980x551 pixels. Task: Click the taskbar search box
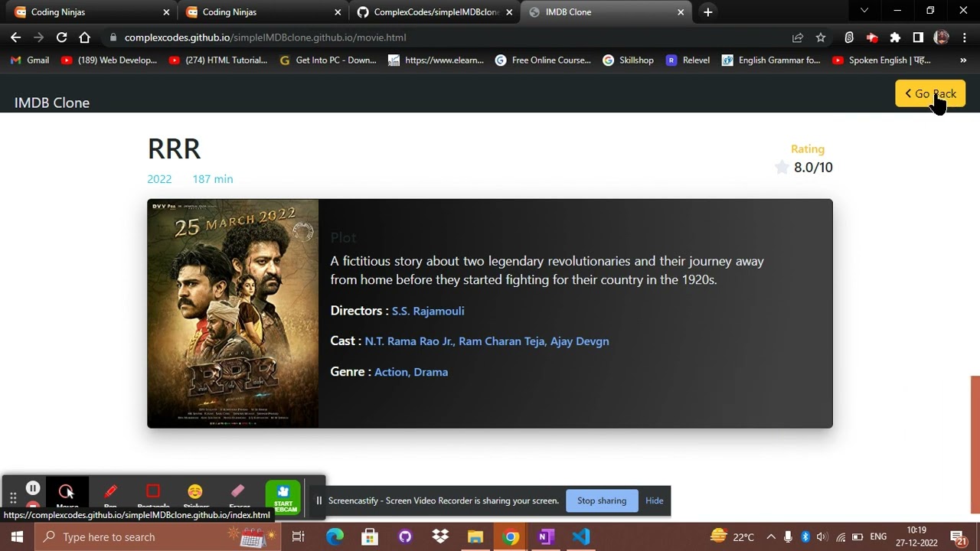158,537
